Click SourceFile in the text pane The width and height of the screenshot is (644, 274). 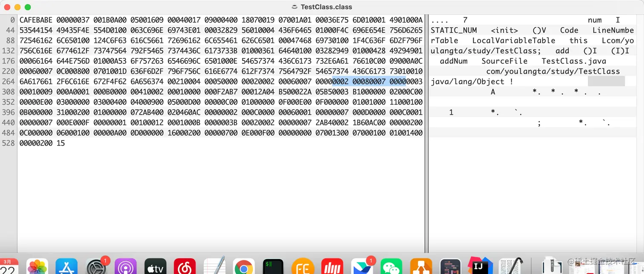pyautogui.click(x=504, y=61)
